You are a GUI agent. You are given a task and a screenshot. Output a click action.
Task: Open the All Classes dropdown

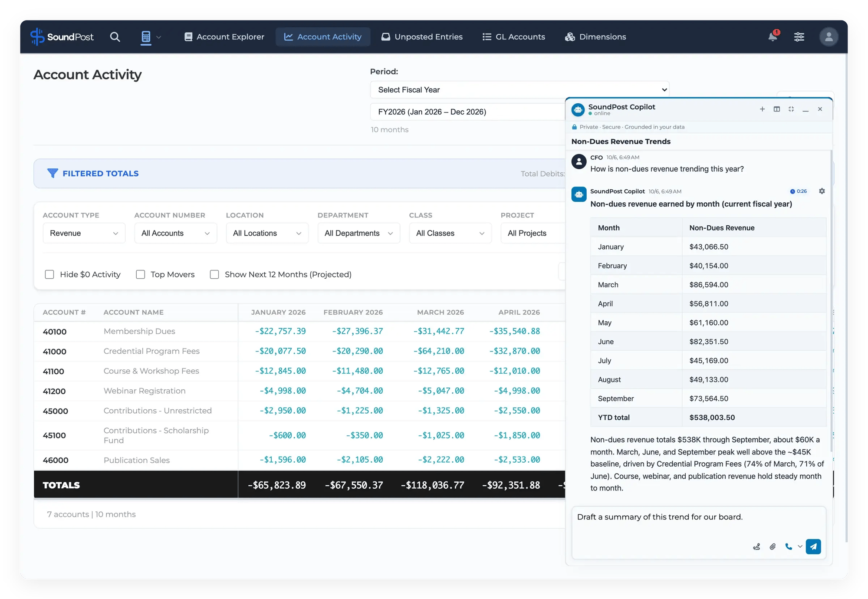tap(450, 233)
